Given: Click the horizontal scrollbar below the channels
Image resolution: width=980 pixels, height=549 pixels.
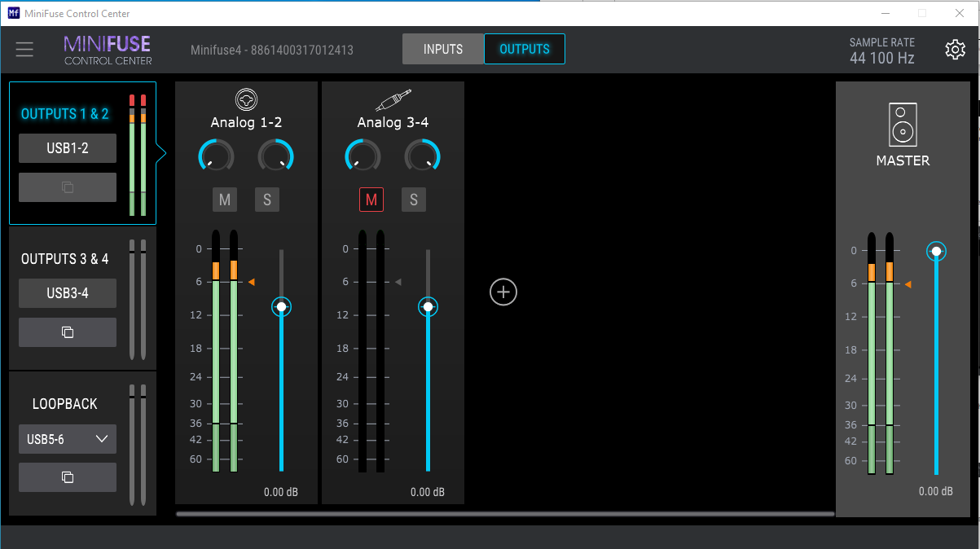Looking at the screenshot, I should coord(505,514).
